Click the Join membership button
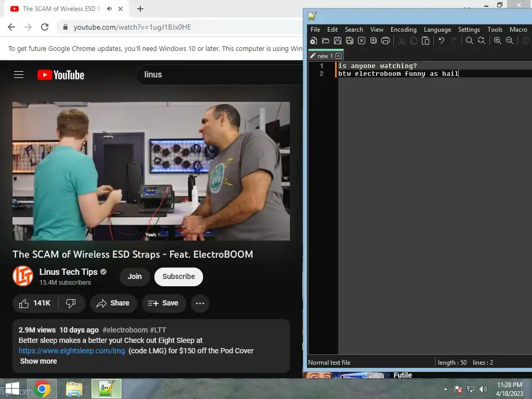This screenshot has width=532, height=399. coord(135,276)
